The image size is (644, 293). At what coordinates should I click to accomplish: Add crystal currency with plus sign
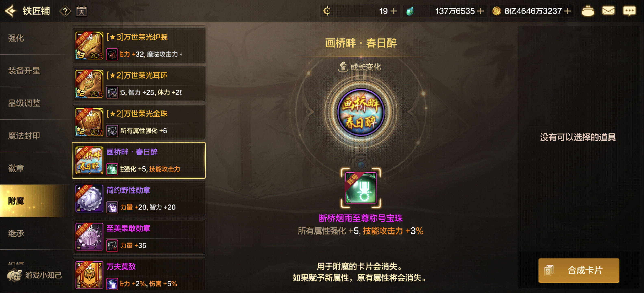480,11
